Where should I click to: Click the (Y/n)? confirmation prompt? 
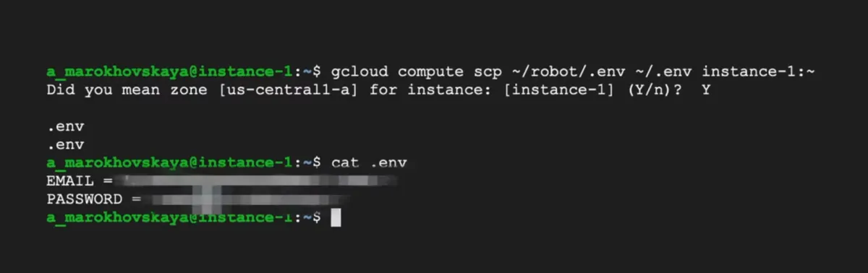644,90
